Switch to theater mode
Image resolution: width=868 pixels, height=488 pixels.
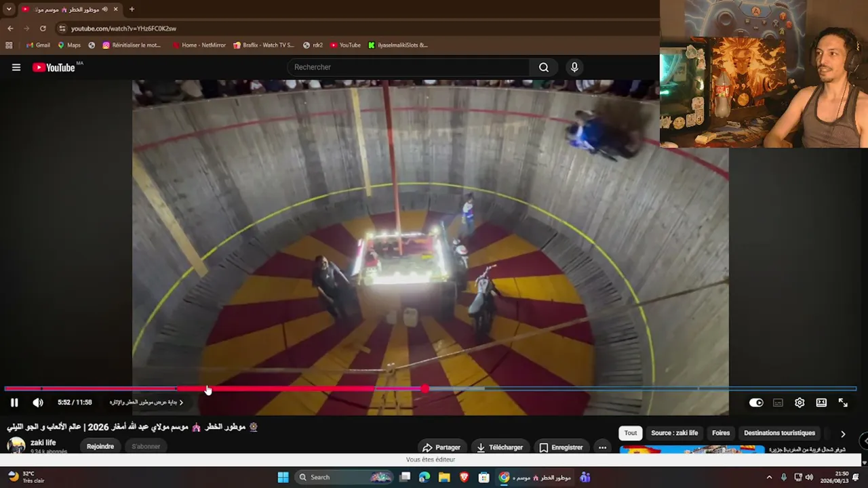(821, 403)
